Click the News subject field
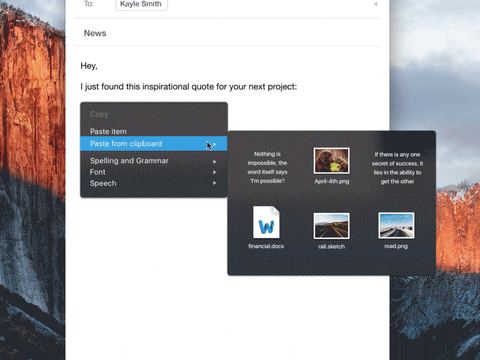 (228, 33)
